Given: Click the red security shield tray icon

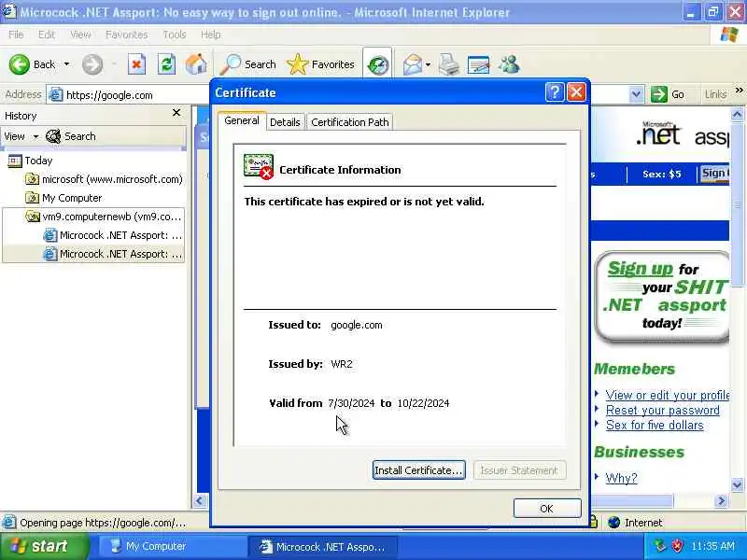Looking at the screenshot, I should [x=678, y=546].
